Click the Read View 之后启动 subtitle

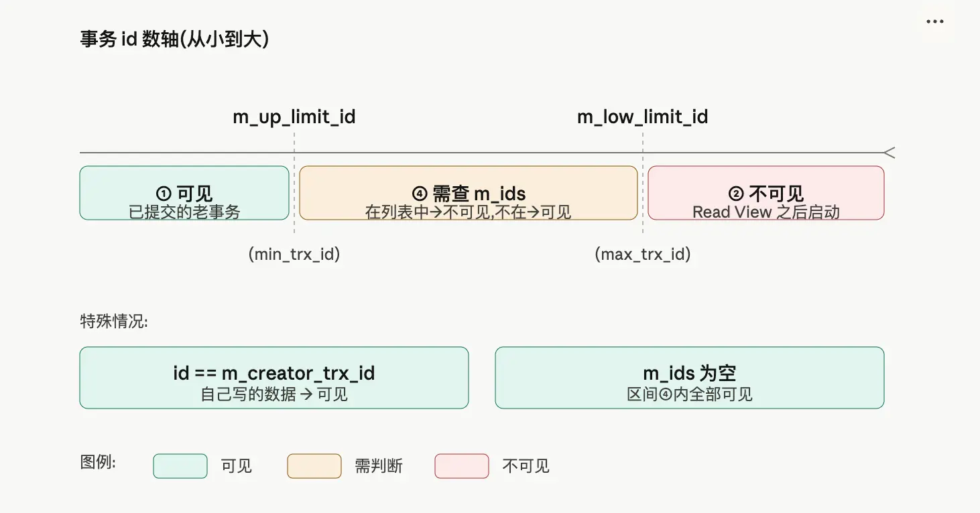tap(766, 212)
